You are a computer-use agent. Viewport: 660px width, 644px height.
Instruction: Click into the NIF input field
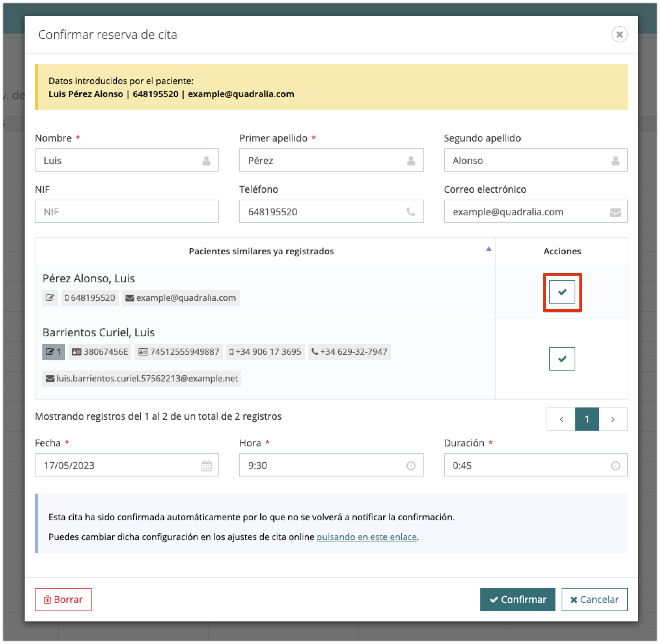click(x=126, y=212)
